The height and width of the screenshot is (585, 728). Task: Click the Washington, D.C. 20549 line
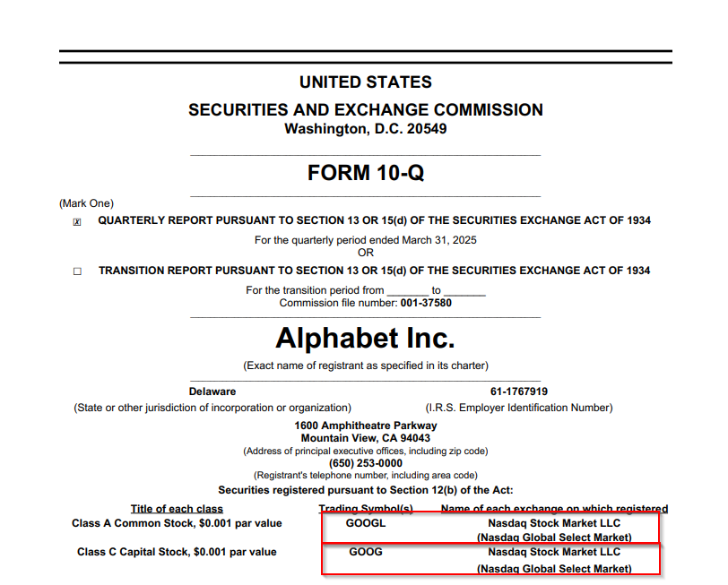pyautogui.click(x=365, y=128)
